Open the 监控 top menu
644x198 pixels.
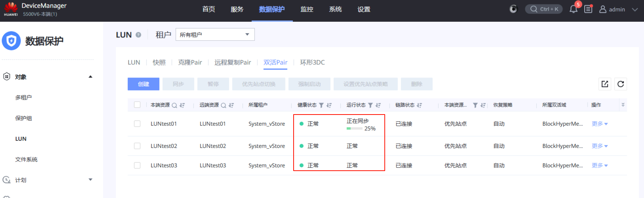307,9
